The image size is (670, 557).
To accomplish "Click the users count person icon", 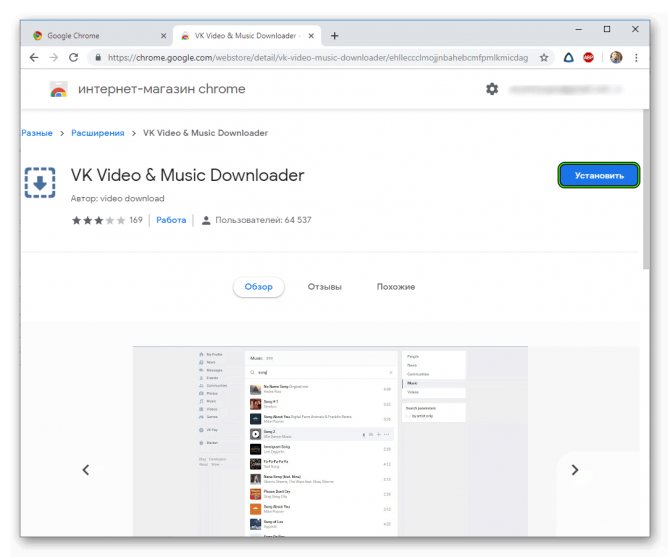I will click(x=206, y=220).
